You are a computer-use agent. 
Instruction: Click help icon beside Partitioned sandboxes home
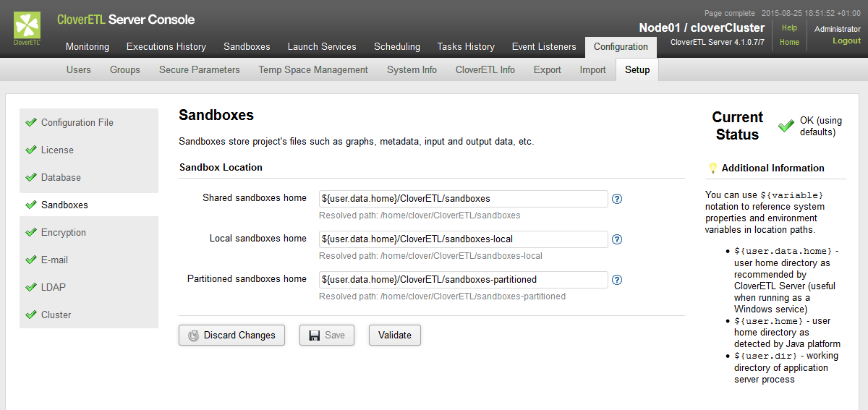click(x=617, y=280)
